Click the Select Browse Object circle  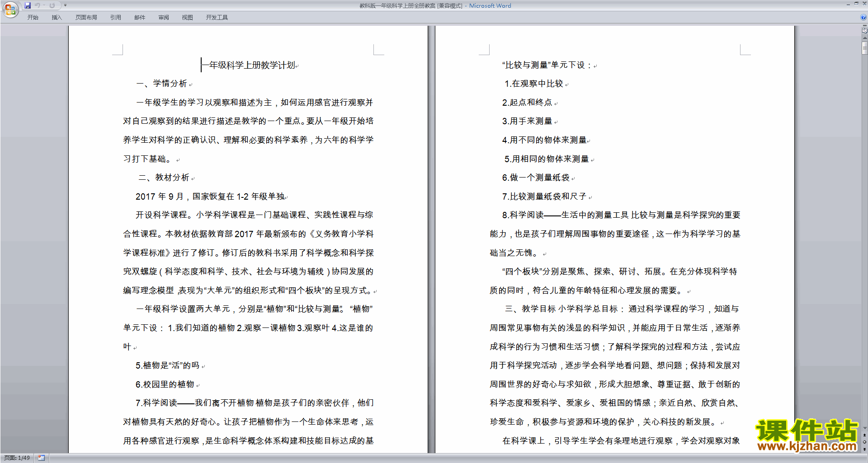pyautogui.click(x=865, y=442)
